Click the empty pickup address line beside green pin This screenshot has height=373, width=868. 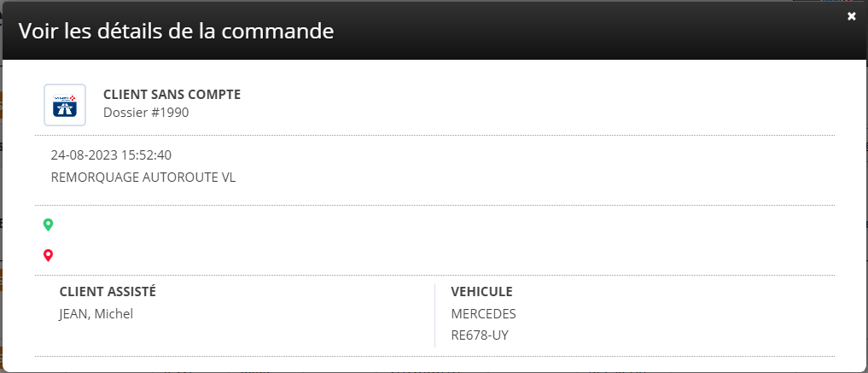point(341,224)
